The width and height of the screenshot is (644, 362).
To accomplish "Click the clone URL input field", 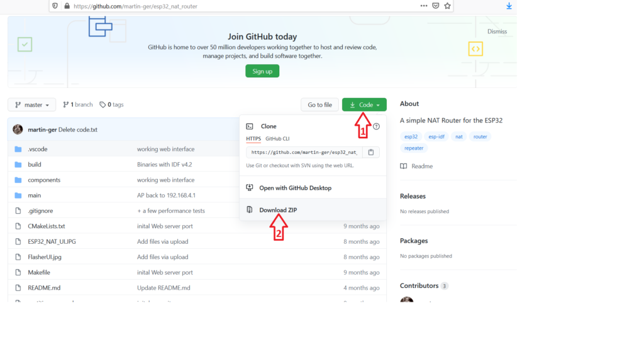I will (x=304, y=152).
